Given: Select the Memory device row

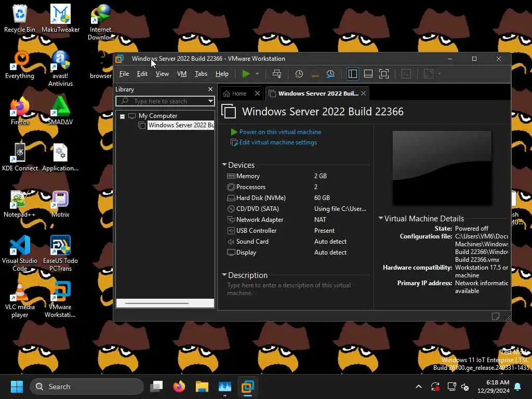Looking at the screenshot, I should [x=297, y=176].
